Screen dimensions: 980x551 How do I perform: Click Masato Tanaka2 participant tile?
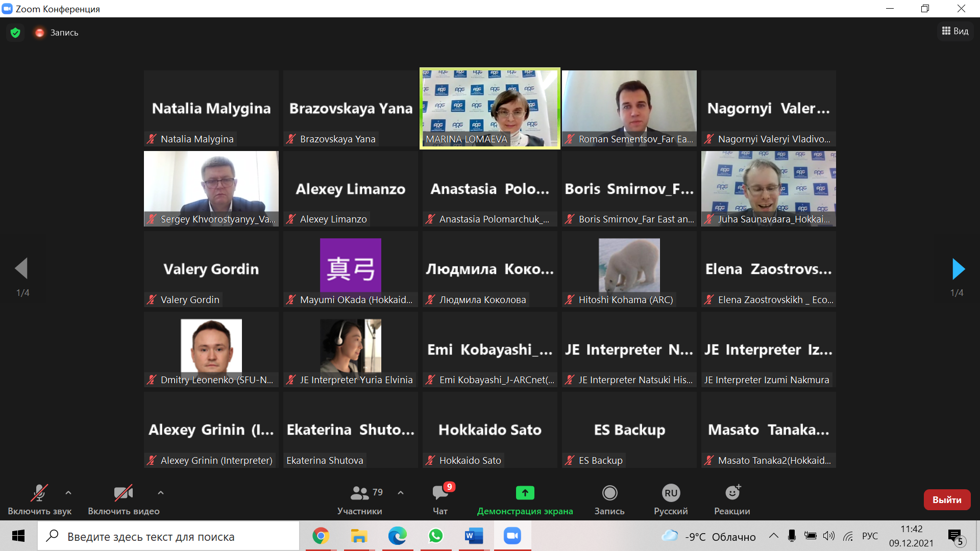(769, 430)
